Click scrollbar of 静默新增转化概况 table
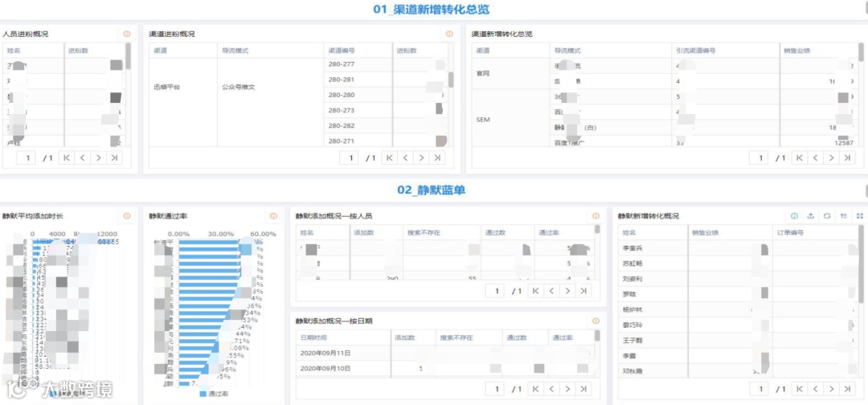The height and width of the screenshot is (405, 868). (x=861, y=264)
